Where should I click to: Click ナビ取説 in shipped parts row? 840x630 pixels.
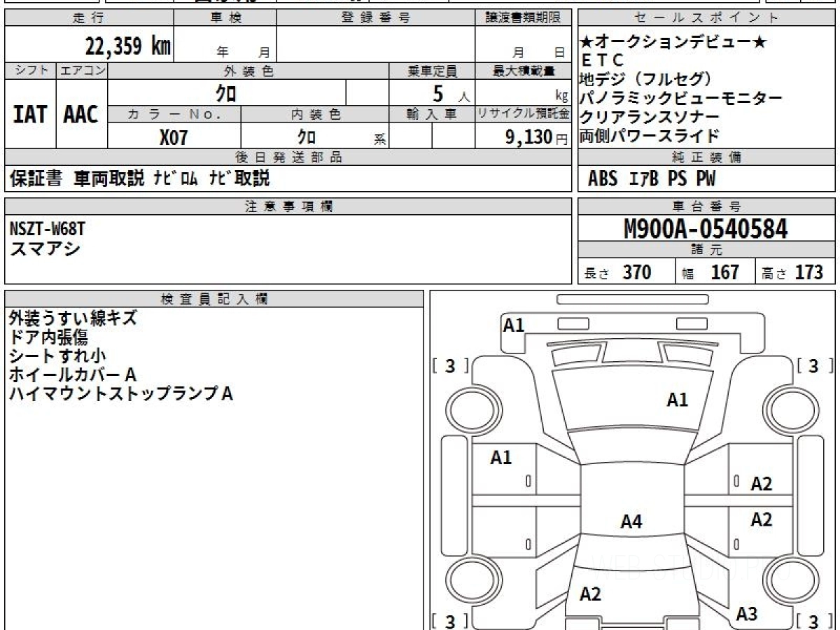[x=239, y=178]
